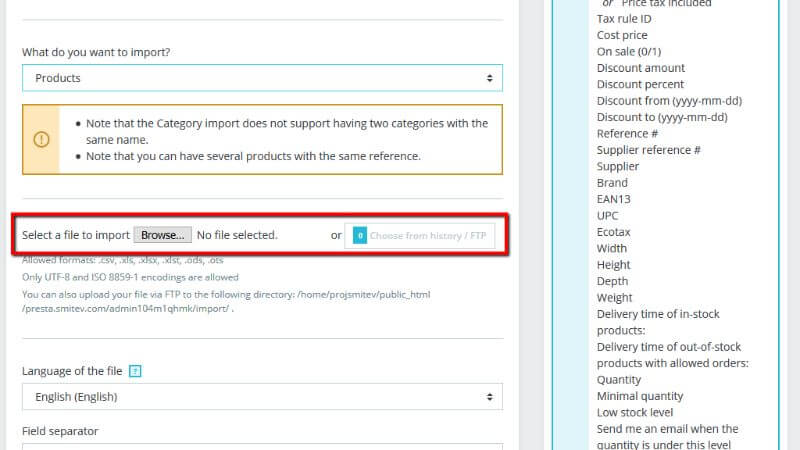Click 'Discount from (yyyy-mm-dd)' entry
This screenshot has width=800, height=450.
(669, 101)
